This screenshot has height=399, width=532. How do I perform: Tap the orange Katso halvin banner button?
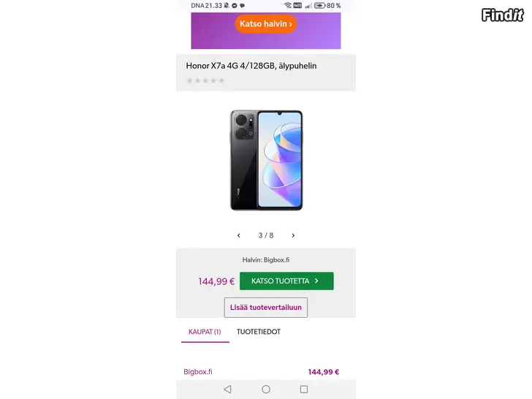(266, 24)
